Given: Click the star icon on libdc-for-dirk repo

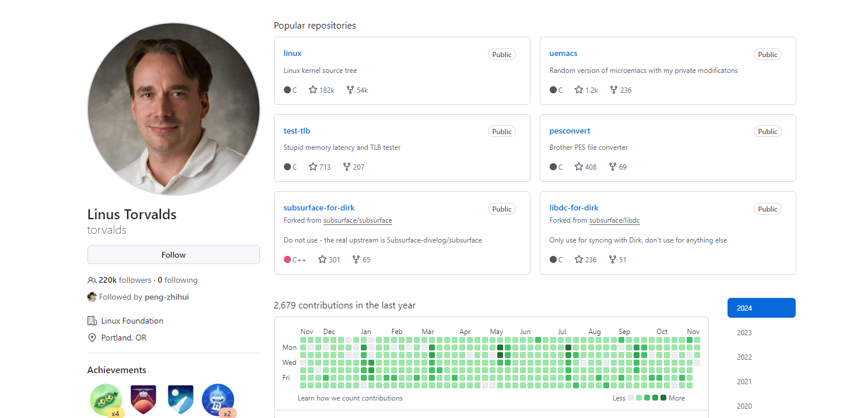Looking at the screenshot, I should (x=579, y=259).
